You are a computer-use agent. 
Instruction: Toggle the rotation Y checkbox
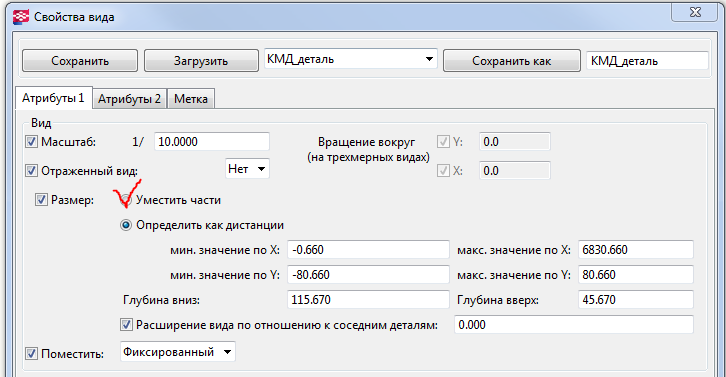(443, 142)
